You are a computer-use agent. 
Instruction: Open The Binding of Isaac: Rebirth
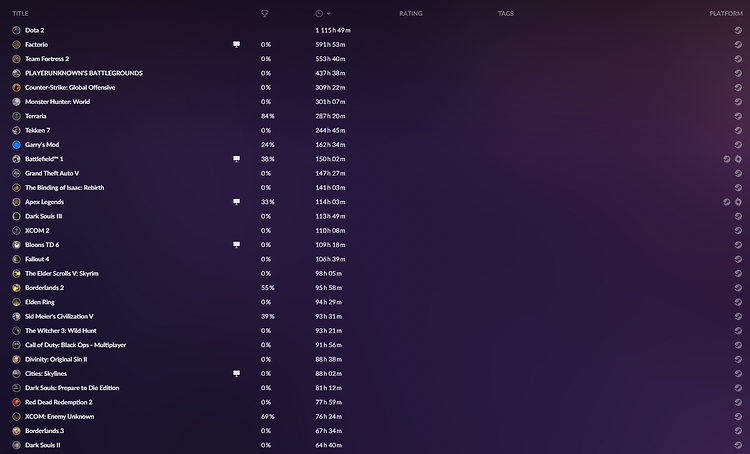coord(65,188)
